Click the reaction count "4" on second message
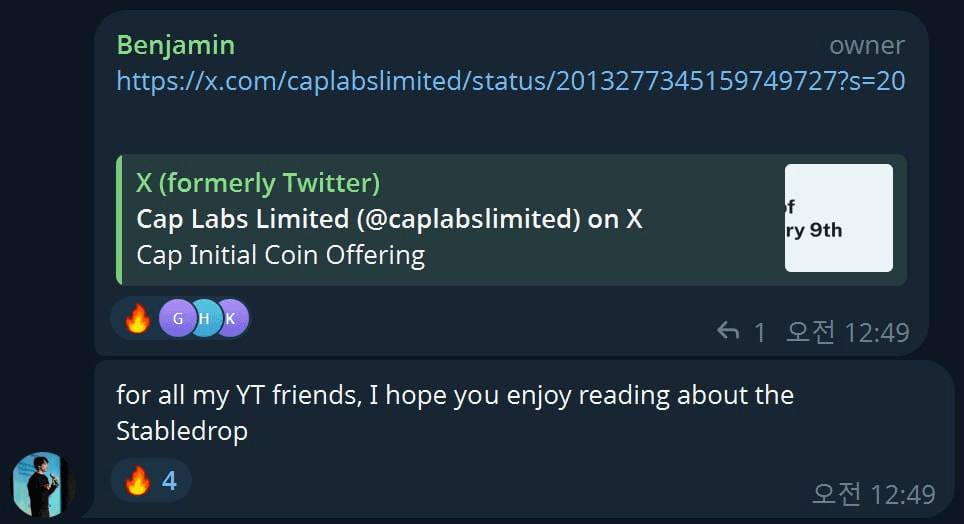 coord(169,481)
